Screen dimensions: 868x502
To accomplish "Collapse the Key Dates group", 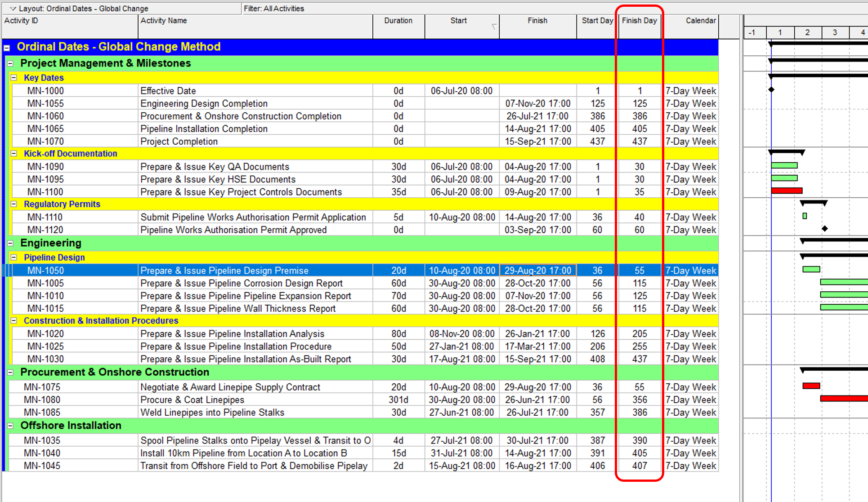I will [x=14, y=78].
